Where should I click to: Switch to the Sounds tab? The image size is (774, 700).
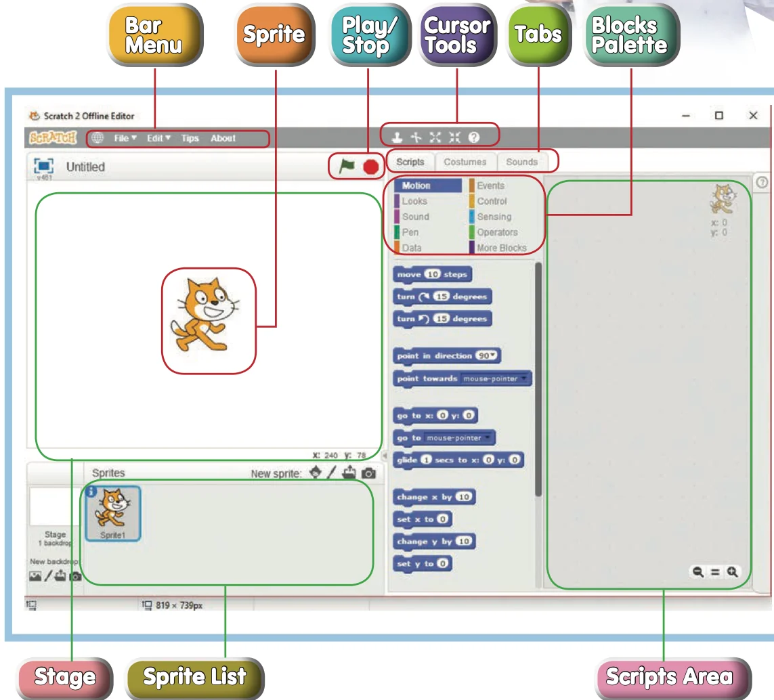point(522,162)
